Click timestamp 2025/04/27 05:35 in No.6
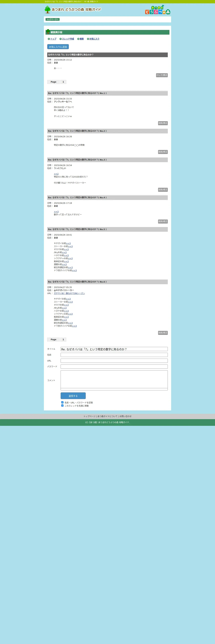 pos(63,288)
